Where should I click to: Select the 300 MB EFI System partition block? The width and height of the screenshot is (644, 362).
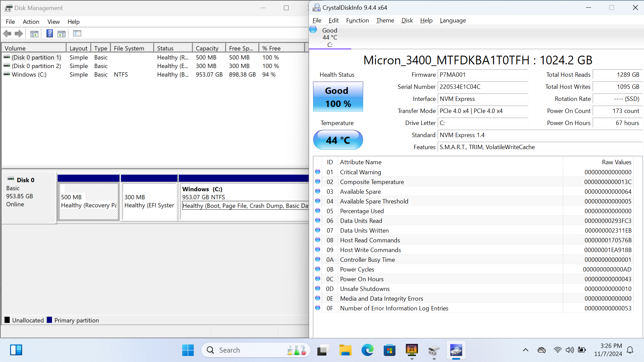click(149, 201)
